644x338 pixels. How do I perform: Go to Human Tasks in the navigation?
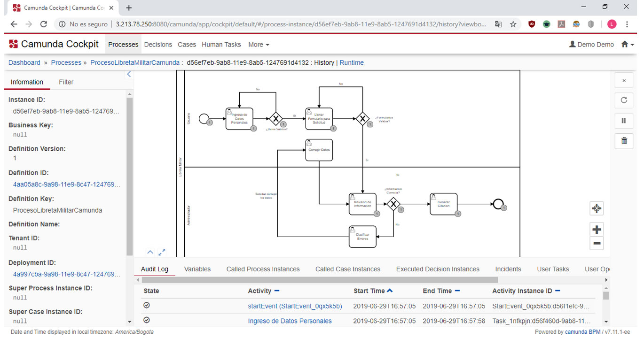point(221,44)
